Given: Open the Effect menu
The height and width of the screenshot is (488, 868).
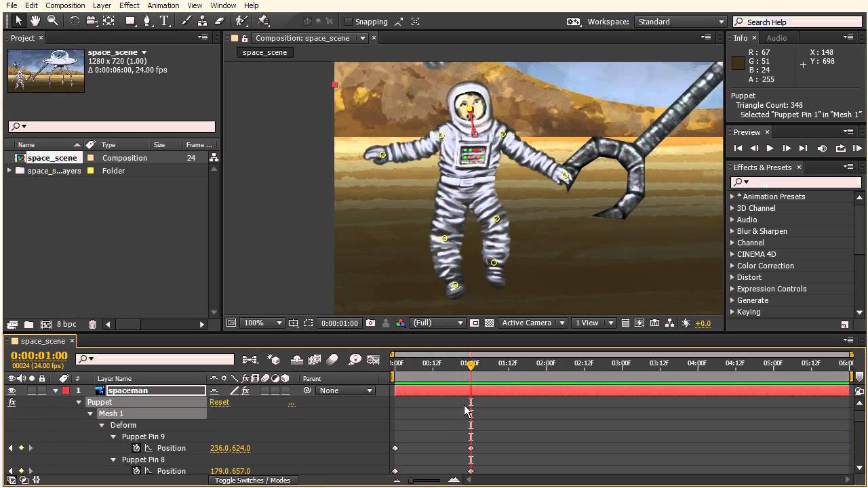Looking at the screenshot, I should pos(129,5).
